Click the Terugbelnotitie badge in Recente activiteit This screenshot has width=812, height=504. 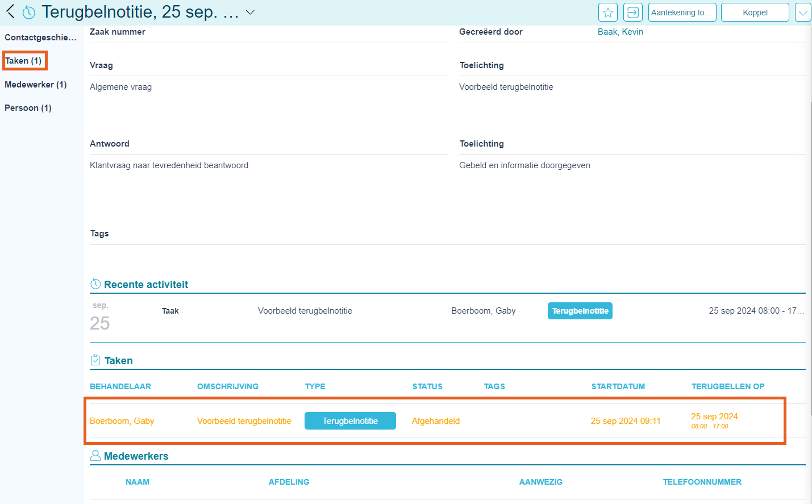click(x=580, y=311)
